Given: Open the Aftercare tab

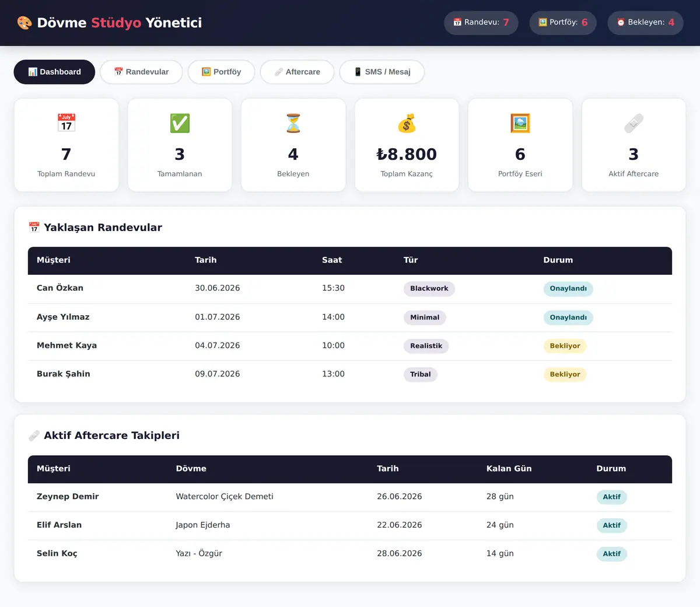Looking at the screenshot, I should (x=297, y=72).
